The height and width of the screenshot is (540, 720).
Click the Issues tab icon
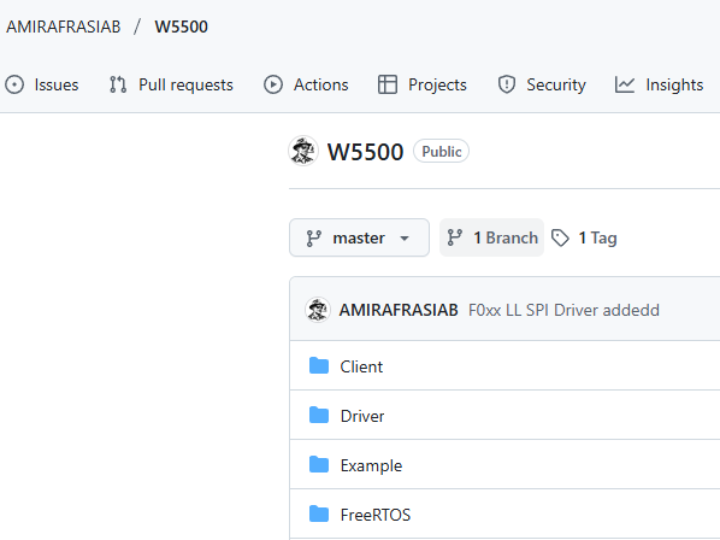15,85
